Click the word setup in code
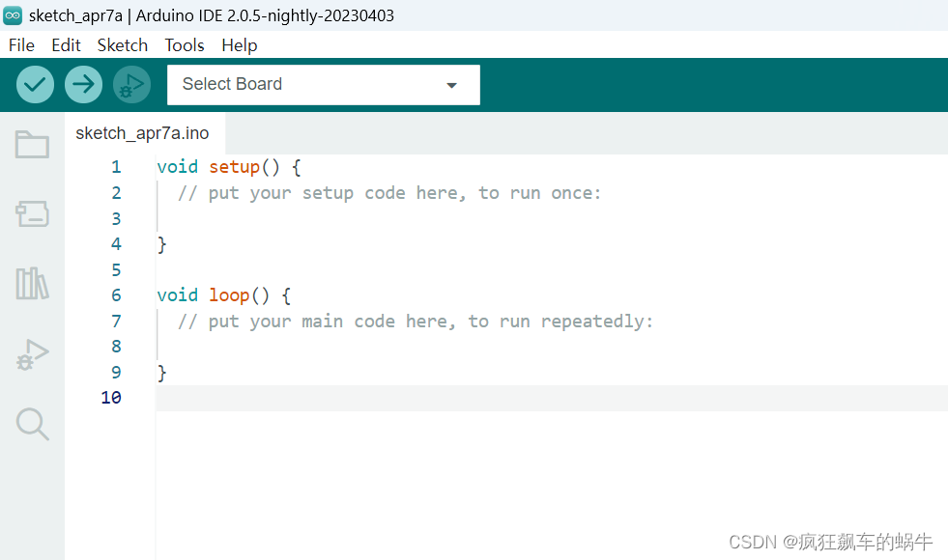Image resolution: width=948 pixels, height=560 pixels. pyautogui.click(x=235, y=167)
